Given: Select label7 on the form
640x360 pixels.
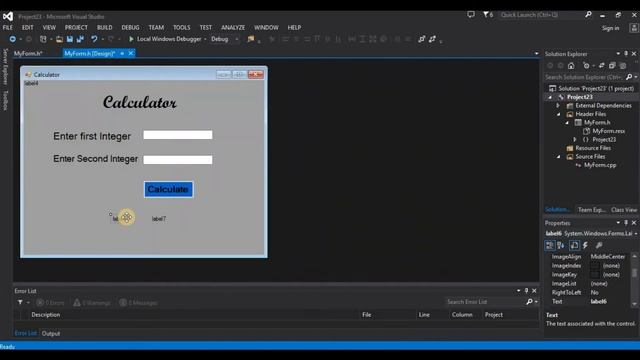Looking at the screenshot, I should [x=159, y=219].
